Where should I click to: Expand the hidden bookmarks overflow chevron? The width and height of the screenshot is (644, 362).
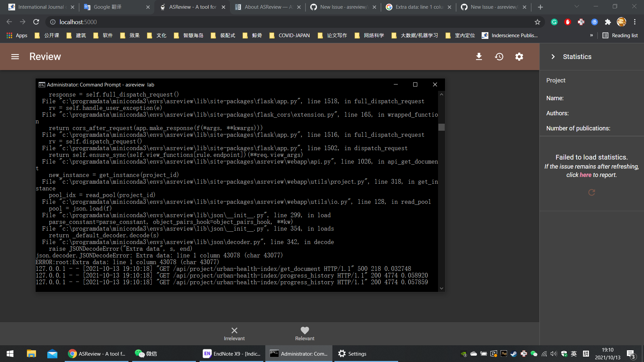click(591, 35)
